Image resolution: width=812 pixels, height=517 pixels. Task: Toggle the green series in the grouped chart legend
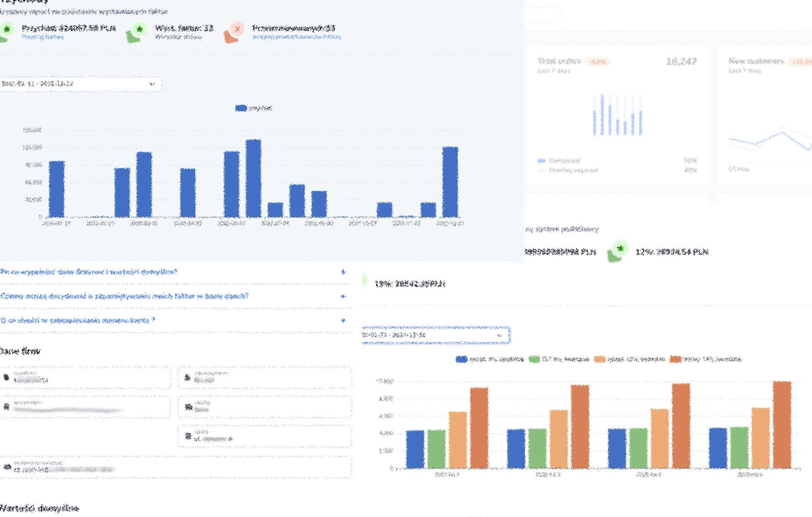click(x=534, y=359)
